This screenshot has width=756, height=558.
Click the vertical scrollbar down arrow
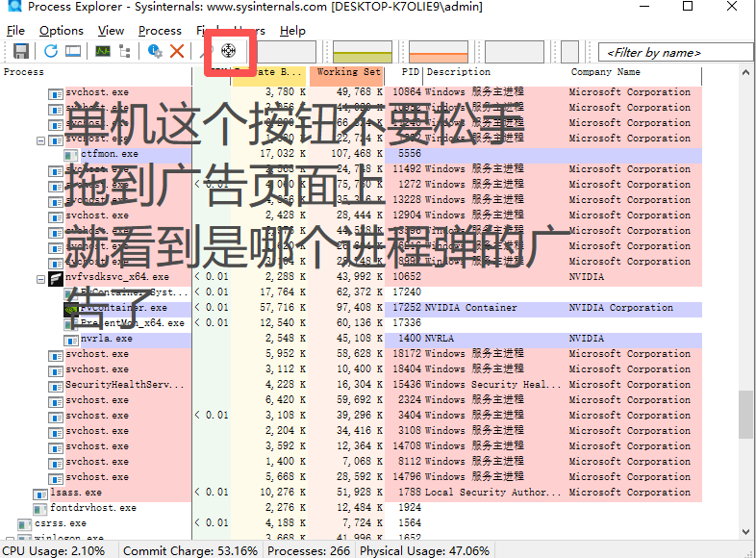tap(745, 532)
